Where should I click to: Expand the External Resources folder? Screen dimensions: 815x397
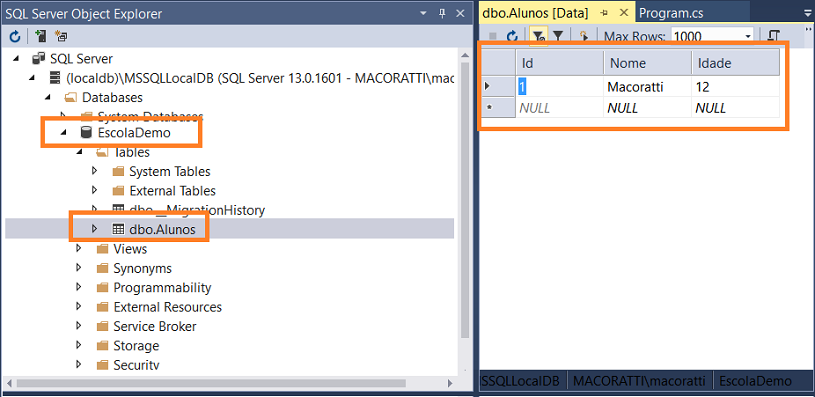pos(79,306)
